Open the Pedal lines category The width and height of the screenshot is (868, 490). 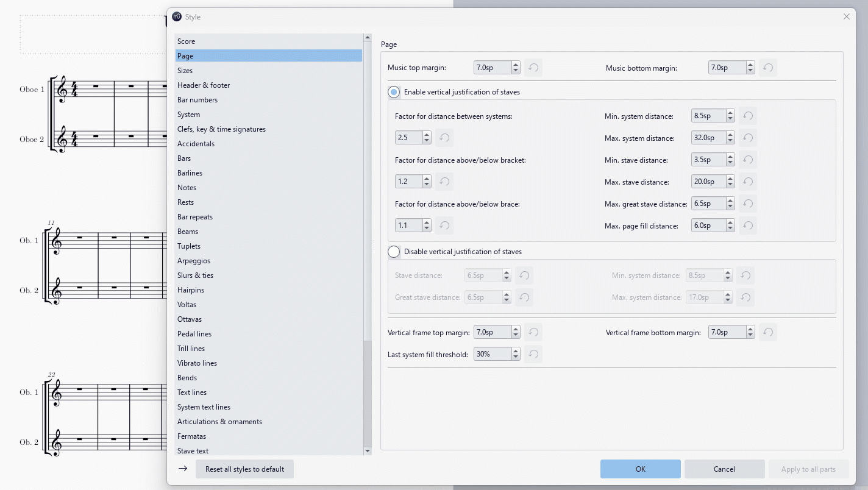tap(268, 334)
